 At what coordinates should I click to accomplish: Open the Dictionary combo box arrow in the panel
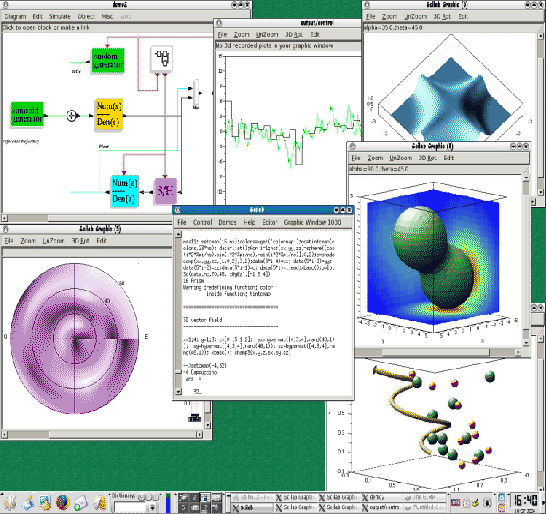pos(153,507)
